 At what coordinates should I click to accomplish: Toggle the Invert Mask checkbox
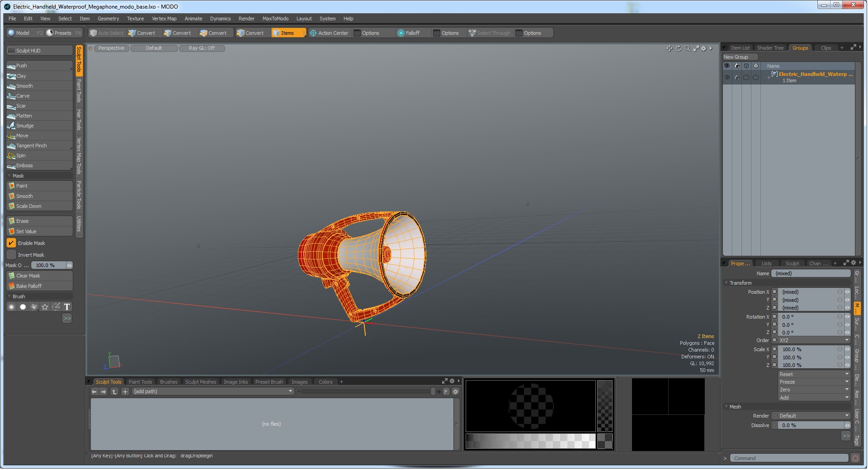tap(11, 255)
